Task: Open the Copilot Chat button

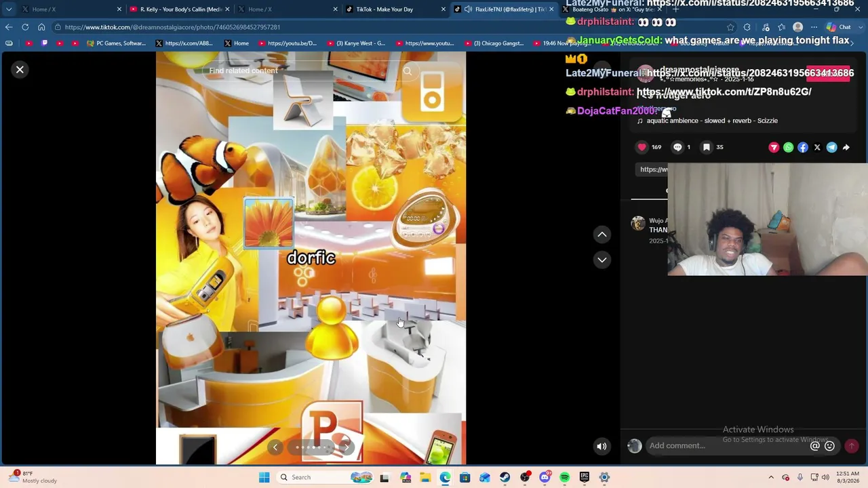Action: (838, 27)
